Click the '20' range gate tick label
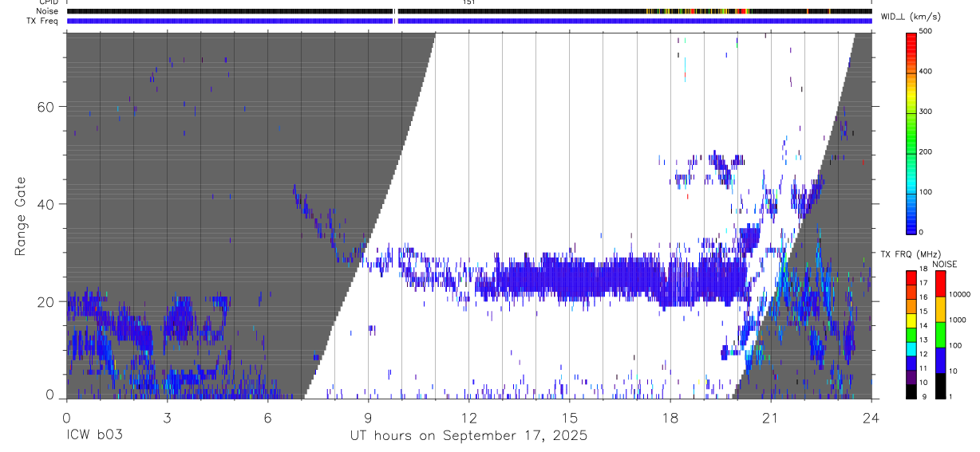980x452 pixels. click(x=45, y=301)
